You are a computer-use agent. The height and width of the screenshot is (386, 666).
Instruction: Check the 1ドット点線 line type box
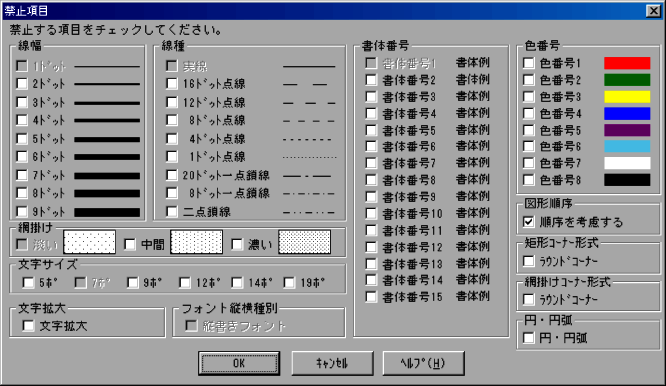pos(172,157)
